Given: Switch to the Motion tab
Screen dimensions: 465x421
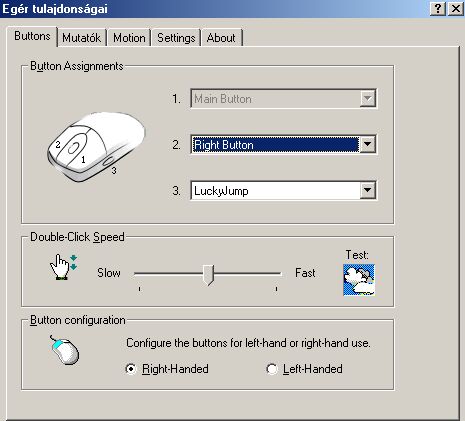Looking at the screenshot, I should (x=129, y=38).
